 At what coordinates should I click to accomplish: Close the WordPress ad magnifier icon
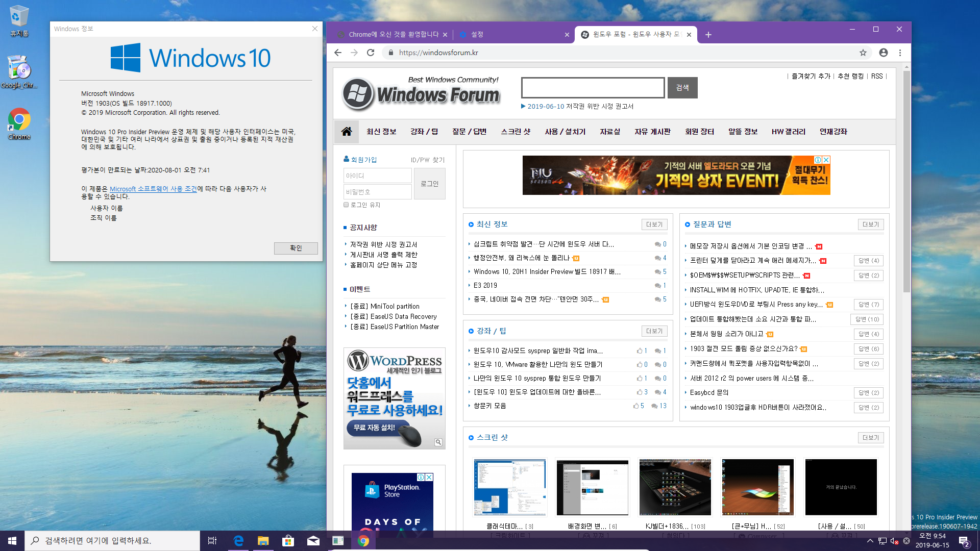pyautogui.click(x=438, y=442)
